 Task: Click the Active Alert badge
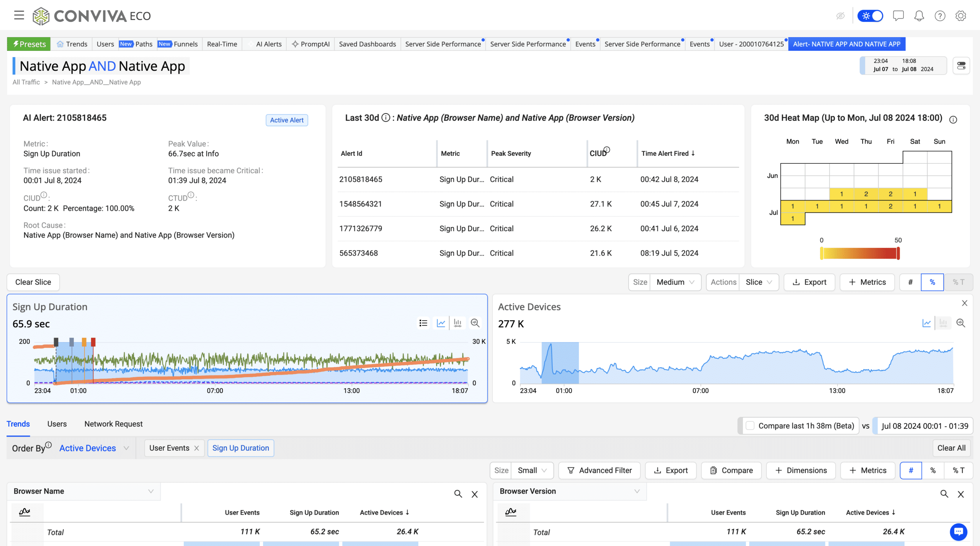click(287, 120)
